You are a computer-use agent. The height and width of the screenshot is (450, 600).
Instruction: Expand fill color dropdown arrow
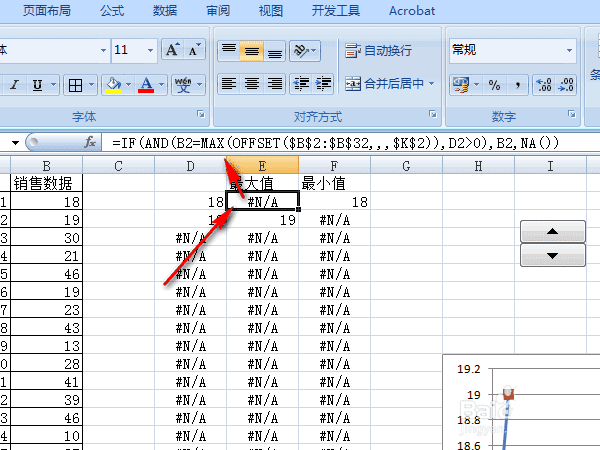tap(128, 85)
